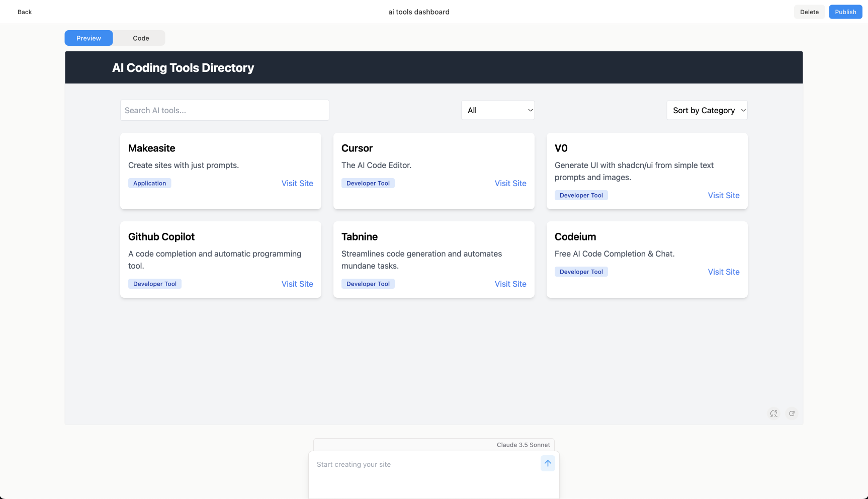Viewport: 868px width, 499px height.
Task: Click 'Free AI Code Completion & Chat.' description
Action: (615, 254)
